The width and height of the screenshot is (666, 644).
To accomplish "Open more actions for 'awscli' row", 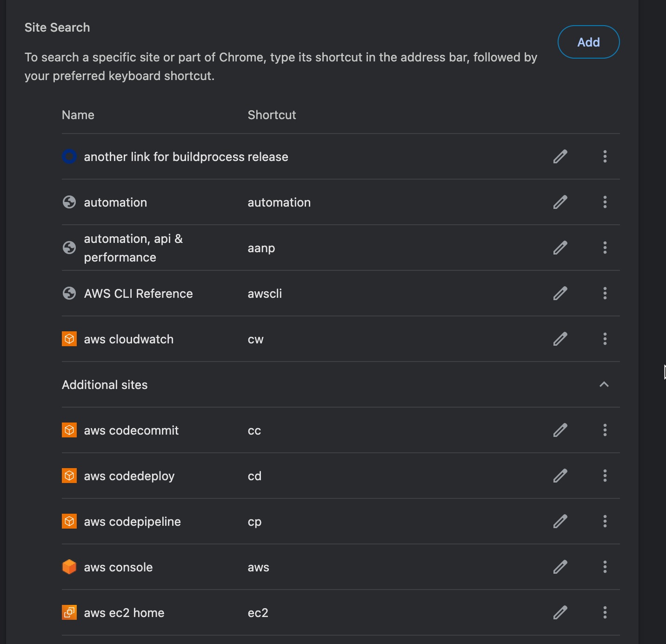I will tap(605, 293).
